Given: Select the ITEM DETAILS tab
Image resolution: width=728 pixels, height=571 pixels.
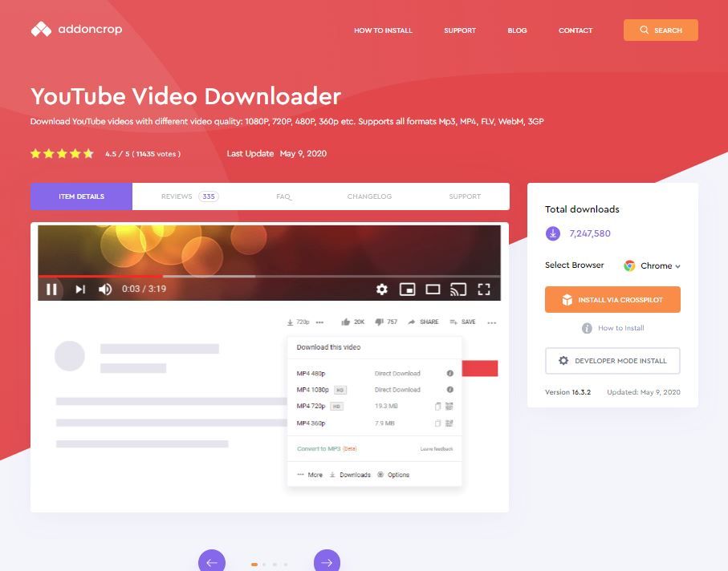Looking at the screenshot, I should tap(81, 196).
